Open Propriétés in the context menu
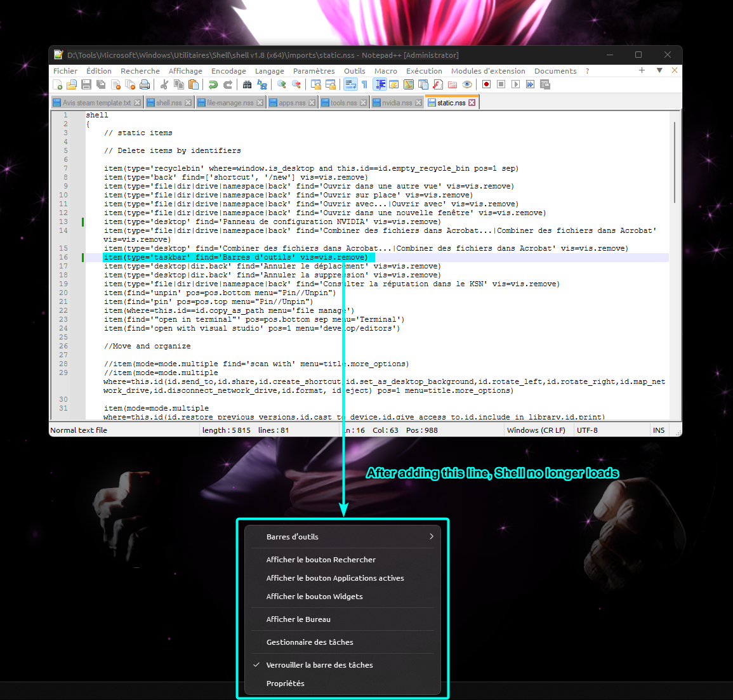The width and height of the screenshot is (733, 700). tap(343, 683)
